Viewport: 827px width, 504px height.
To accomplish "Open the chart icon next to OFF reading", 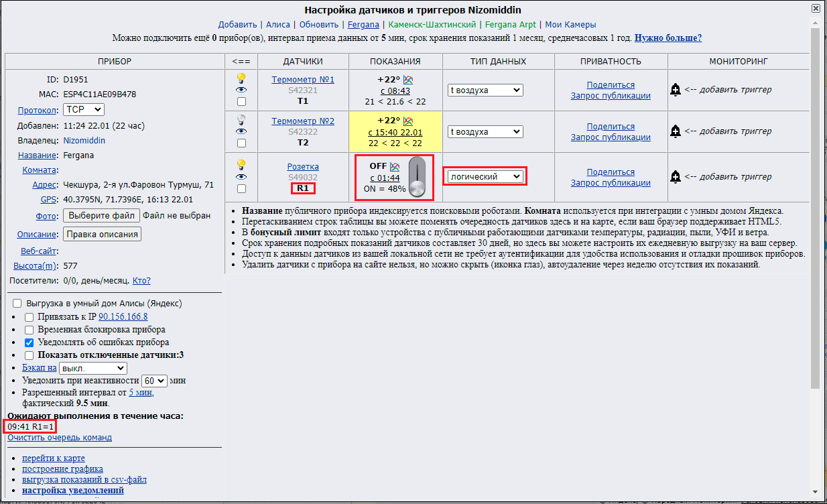I will tap(395, 166).
